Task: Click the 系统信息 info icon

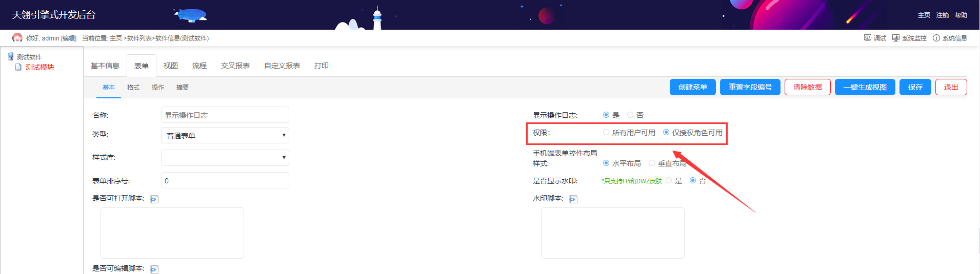Action: [x=936, y=38]
